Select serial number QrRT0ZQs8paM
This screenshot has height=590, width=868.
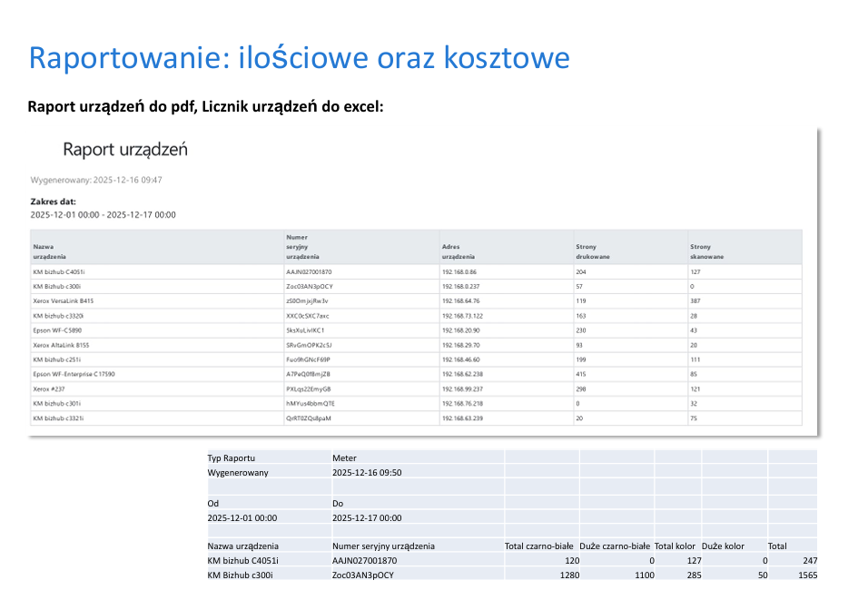pos(309,418)
